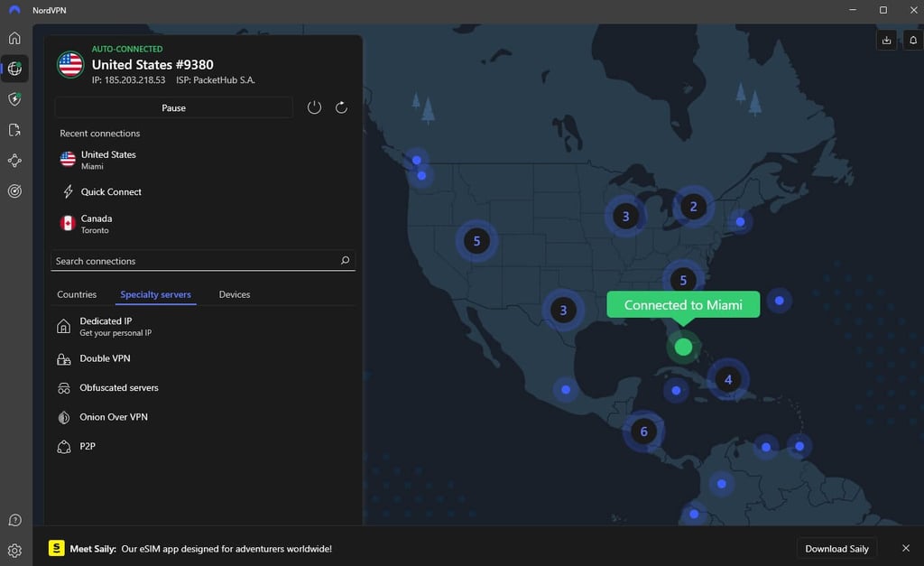Open the Devices tab

click(x=235, y=294)
